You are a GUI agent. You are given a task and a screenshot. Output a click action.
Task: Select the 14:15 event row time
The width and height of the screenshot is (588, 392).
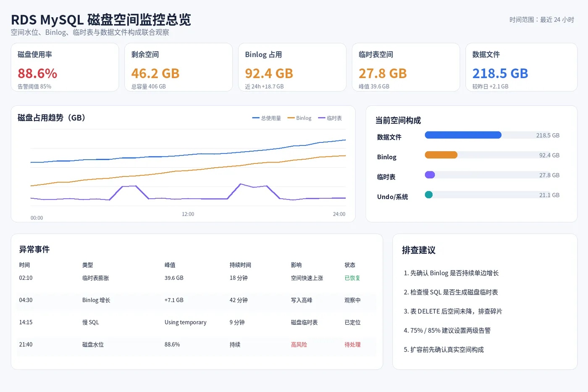point(26,323)
